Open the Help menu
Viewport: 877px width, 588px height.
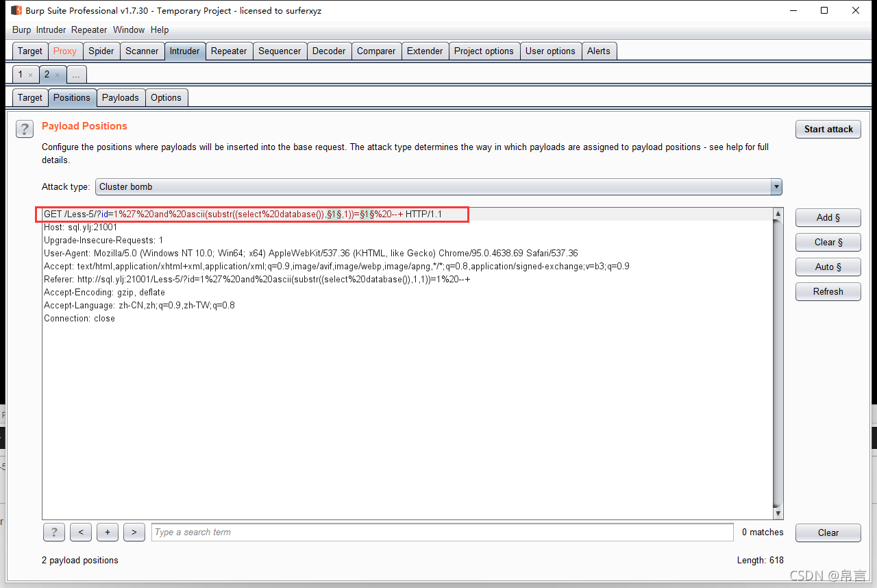[x=160, y=30]
